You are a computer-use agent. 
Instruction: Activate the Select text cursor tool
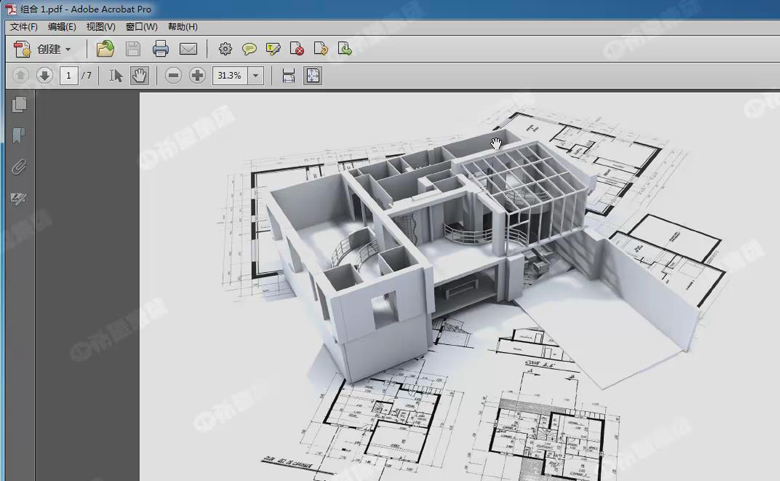pos(116,76)
